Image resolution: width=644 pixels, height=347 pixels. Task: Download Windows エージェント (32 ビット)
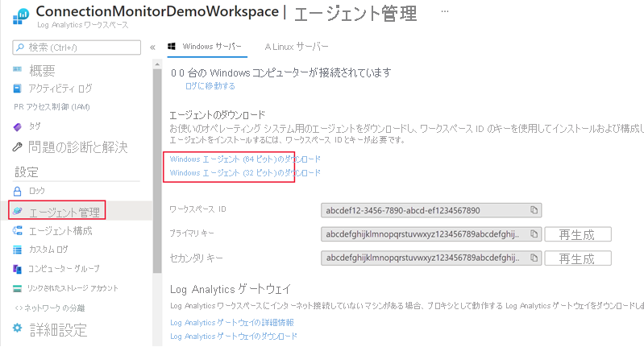click(245, 173)
